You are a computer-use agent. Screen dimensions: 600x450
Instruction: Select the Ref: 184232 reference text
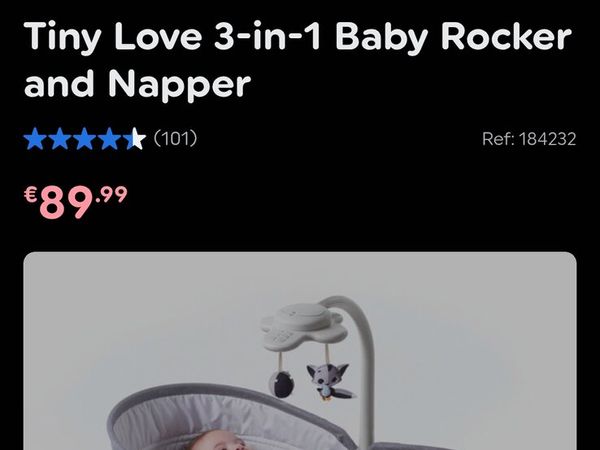tap(529, 139)
